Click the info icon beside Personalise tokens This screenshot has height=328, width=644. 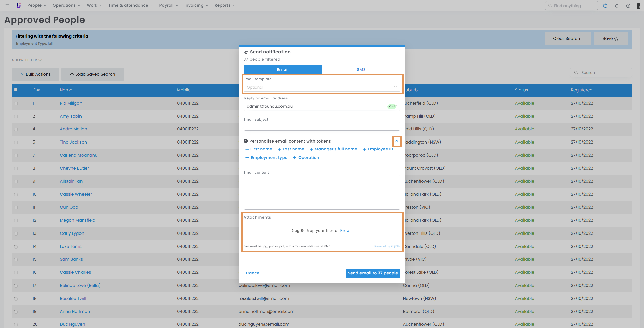[246, 141]
